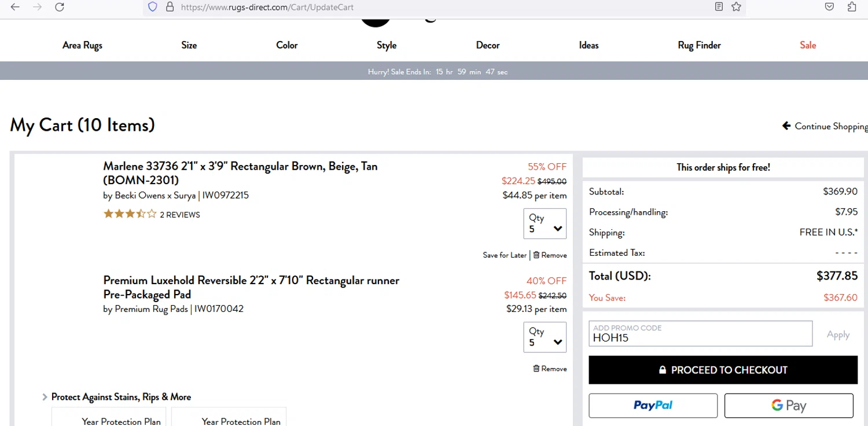Image resolution: width=868 pixels, height=426 pixels.
Task: Open the Pocket save icon
Action: [829, 7]
